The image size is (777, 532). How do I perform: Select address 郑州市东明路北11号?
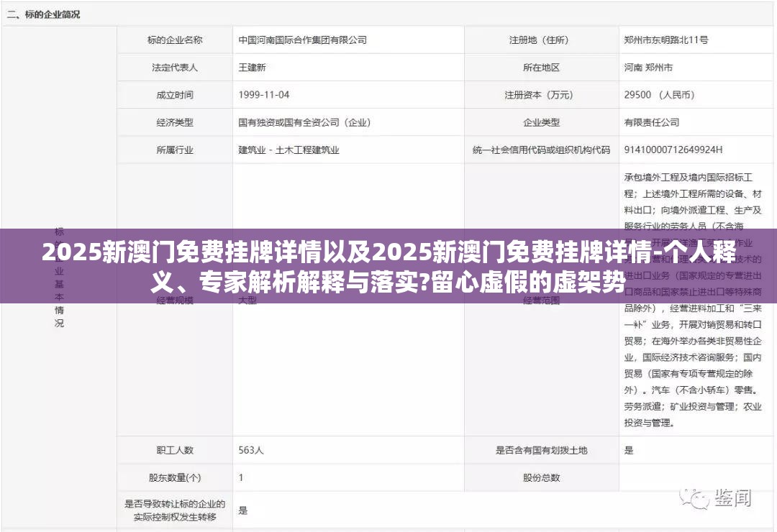666,40
